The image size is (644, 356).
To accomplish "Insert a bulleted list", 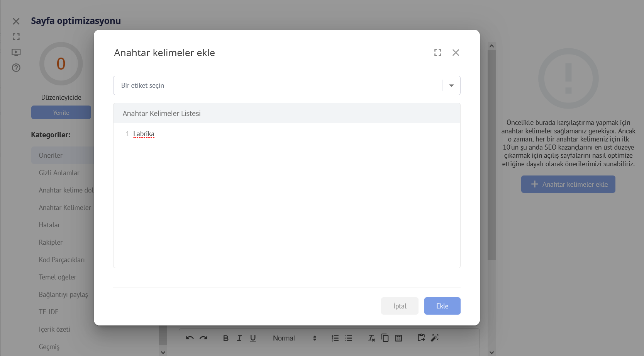I will pyautogui.click(x=349, y=338).
